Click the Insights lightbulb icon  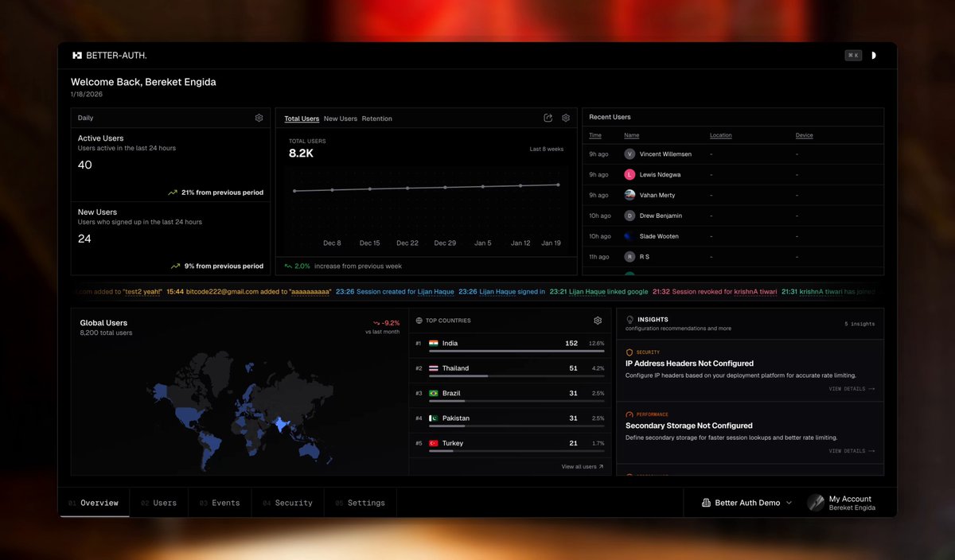coord(630,320)
